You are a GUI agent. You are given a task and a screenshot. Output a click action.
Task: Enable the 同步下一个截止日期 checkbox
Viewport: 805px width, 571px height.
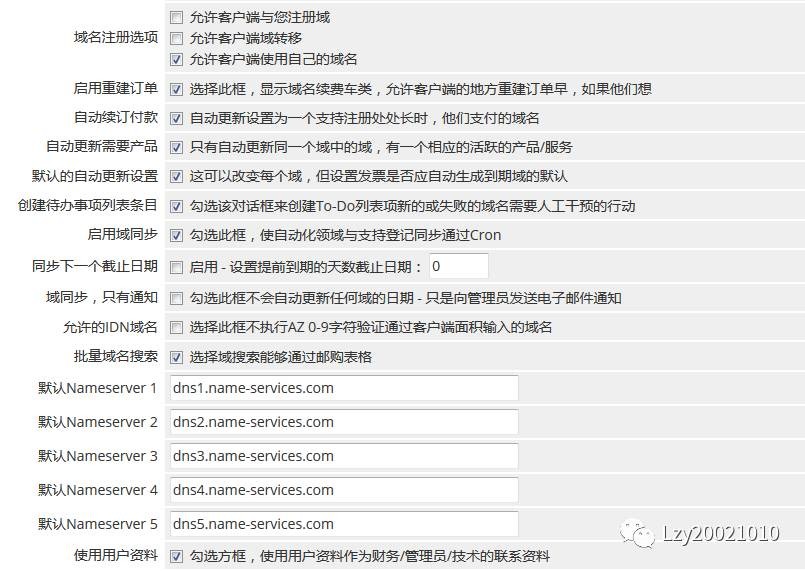176,268
